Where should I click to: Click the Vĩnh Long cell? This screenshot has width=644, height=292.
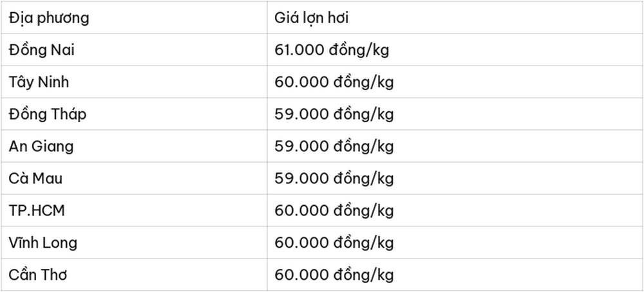coord(134,242)
